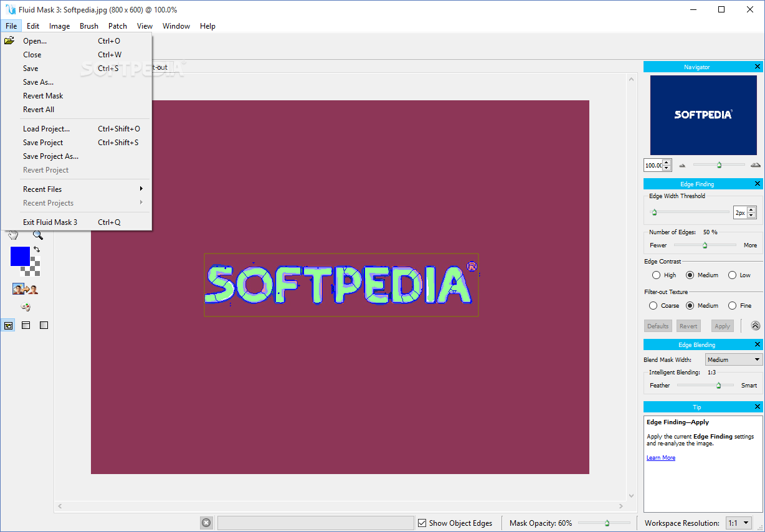
Task: Open the Edit menu
Action: point(33,26)
